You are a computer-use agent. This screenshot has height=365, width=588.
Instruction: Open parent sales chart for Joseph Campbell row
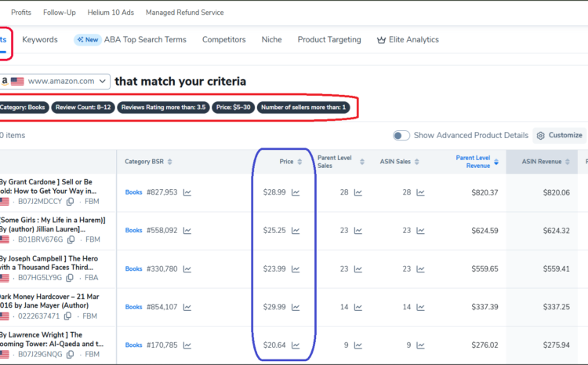coord(358,269)
